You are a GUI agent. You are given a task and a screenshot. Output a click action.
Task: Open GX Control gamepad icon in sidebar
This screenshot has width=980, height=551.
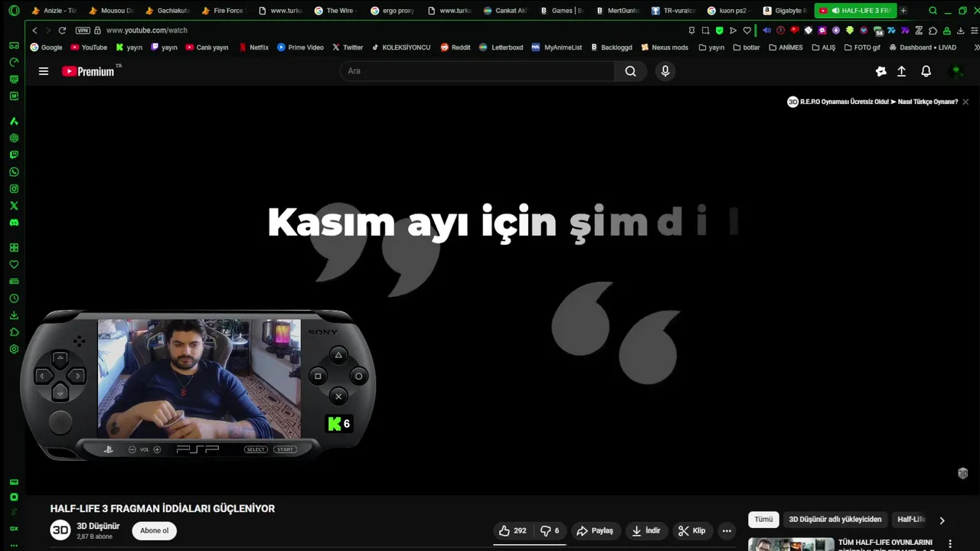click(x=14, y=45)
